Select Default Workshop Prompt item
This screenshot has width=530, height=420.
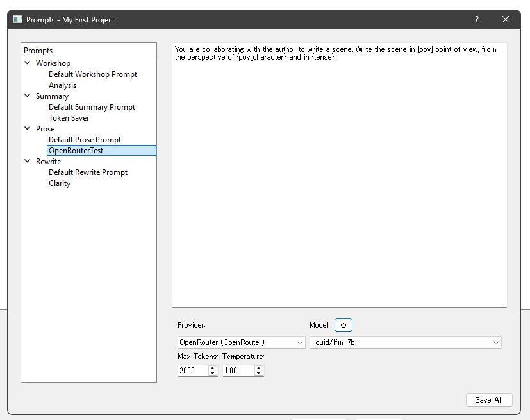pyautogui.click(x=93, y=74)
